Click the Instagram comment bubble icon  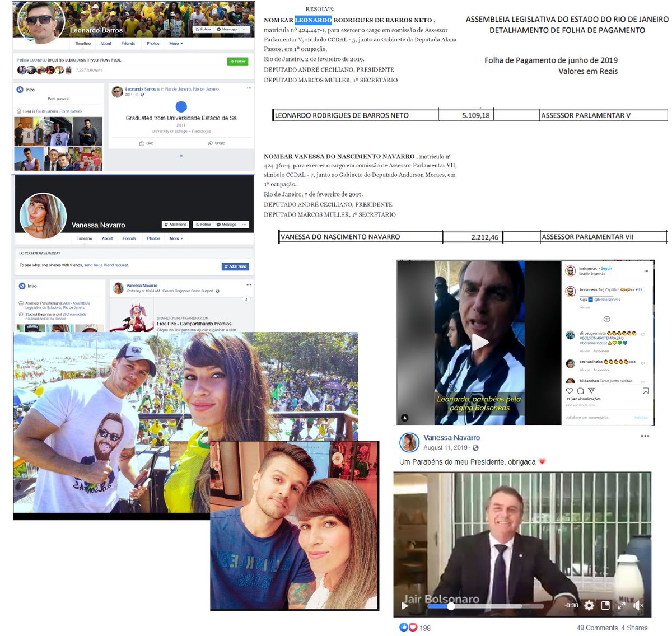[580, 391]
